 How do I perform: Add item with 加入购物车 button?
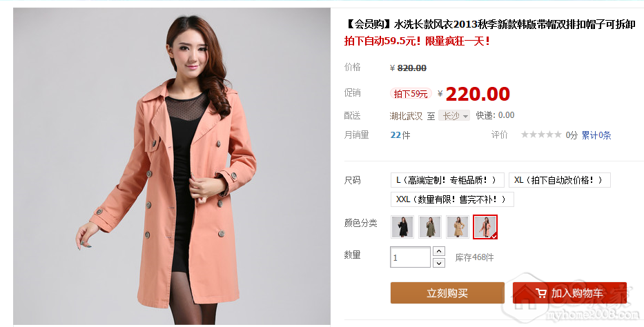pos(569,293)
